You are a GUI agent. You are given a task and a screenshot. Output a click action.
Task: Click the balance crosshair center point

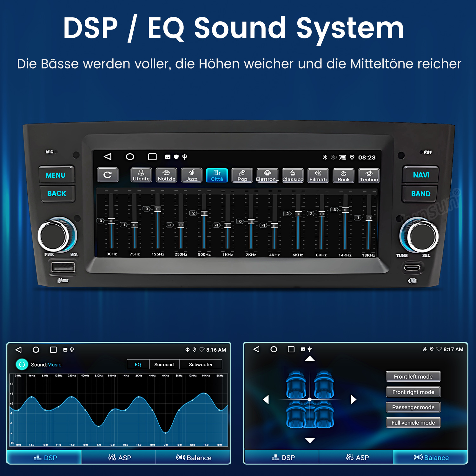(x=310, y=399)
